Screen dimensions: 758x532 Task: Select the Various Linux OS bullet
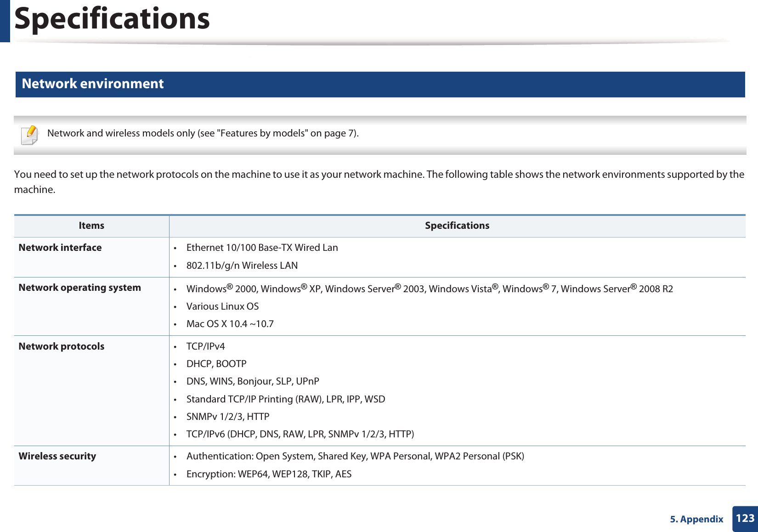(222, 306)
